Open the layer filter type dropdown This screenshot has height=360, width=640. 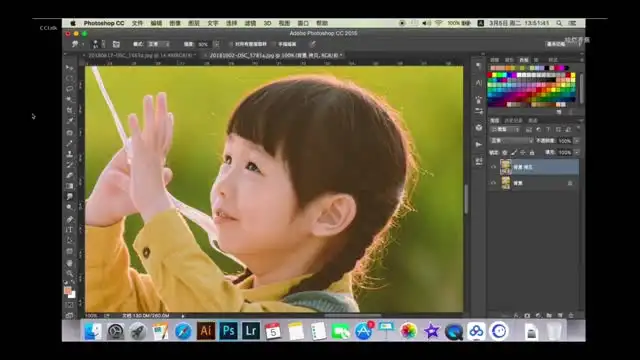pyautogui.click(x=505, y=129)
